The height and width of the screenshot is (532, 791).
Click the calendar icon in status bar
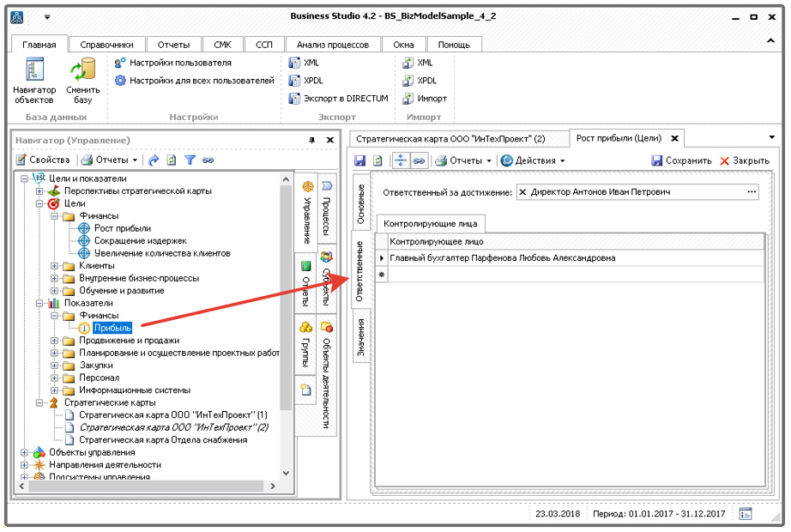point(746,514)
